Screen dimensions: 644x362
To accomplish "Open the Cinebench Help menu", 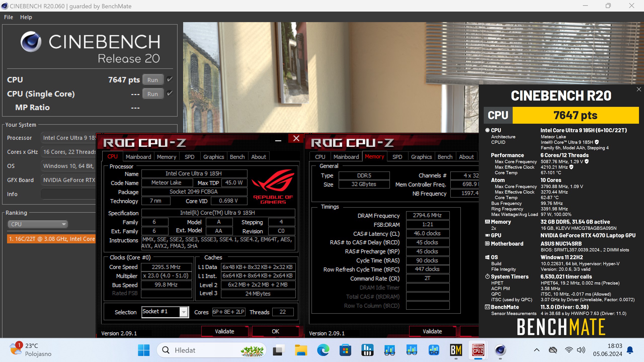I will 26,17.
